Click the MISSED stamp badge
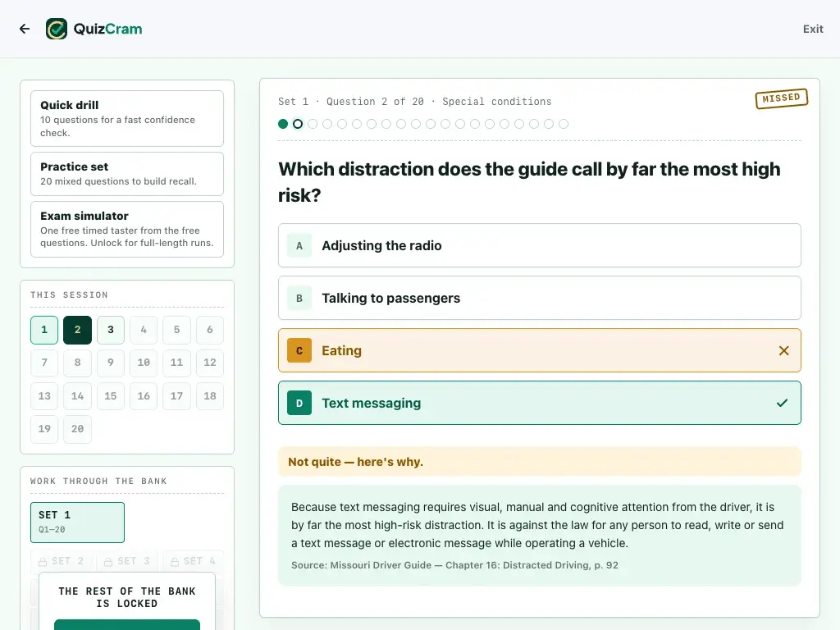This screenshot has height=630, width=840. pos(782,98)
